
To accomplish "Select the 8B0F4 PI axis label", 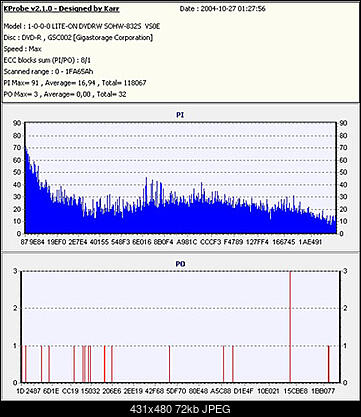I will (164, 242).
